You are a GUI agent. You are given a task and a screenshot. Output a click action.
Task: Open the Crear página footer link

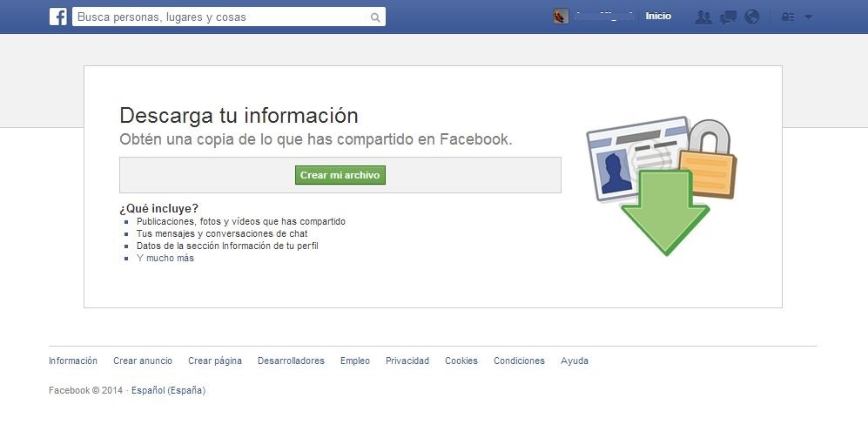(215, 361)
